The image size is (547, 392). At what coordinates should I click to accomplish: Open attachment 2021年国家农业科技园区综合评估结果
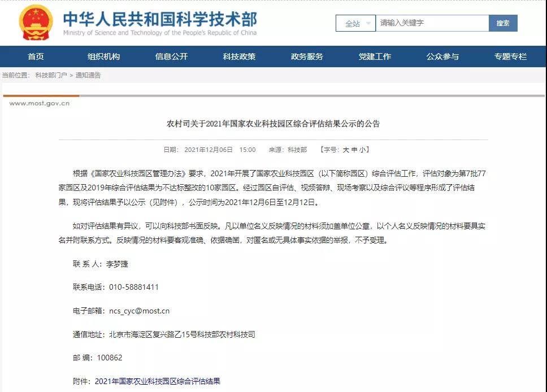pyautogui.click(x=158, y=381)
